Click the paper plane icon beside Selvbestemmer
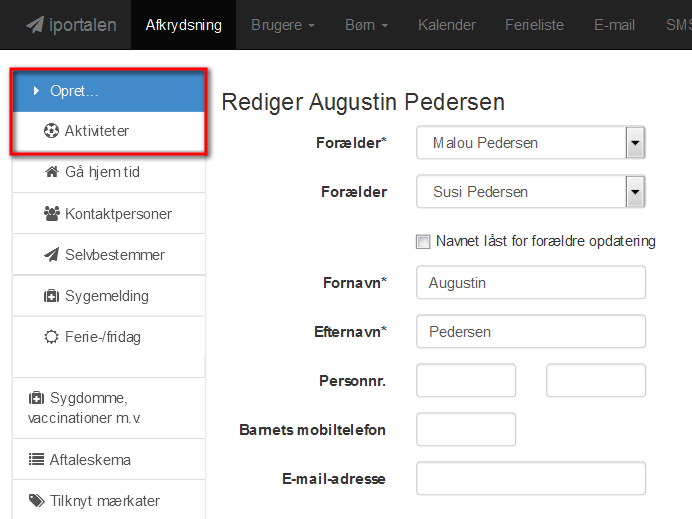The image size is (692, 519). pyautogui.click(x=51, y=255)
